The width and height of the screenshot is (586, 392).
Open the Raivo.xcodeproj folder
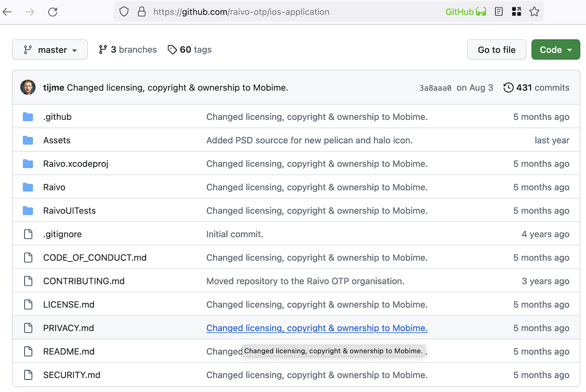[76, 164]
